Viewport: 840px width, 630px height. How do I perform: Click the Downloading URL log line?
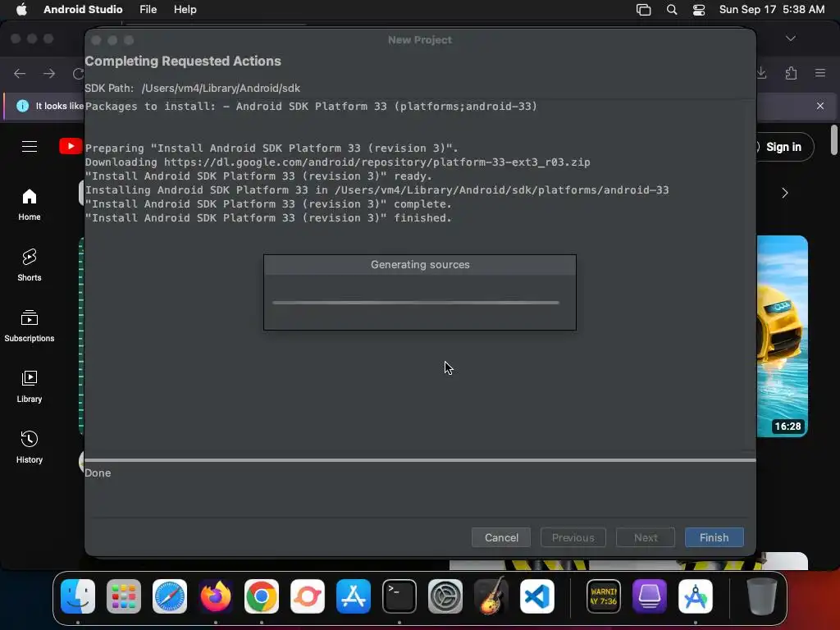[337, 162]
